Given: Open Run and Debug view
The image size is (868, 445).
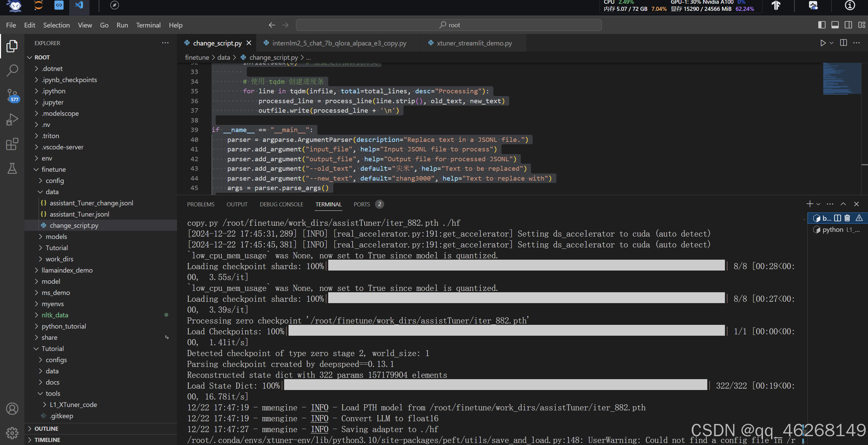Looking at the screenshot, I should pos(12,119).
